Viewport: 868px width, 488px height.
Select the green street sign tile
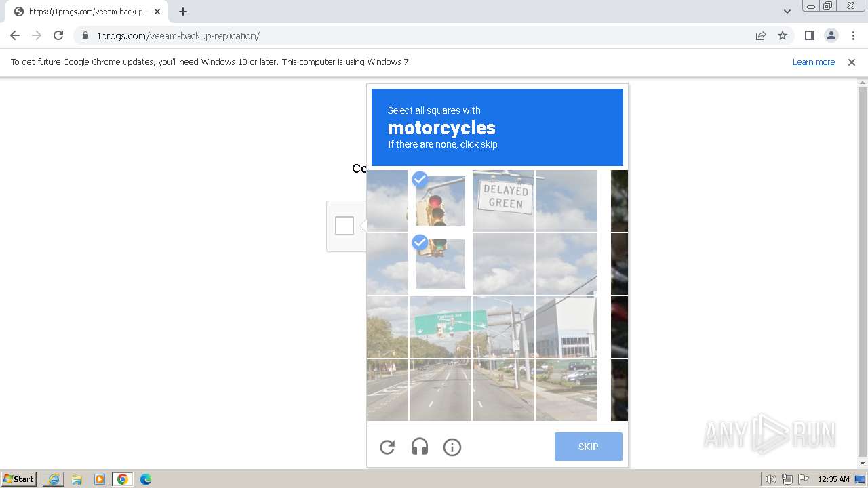tap(440, 327)
